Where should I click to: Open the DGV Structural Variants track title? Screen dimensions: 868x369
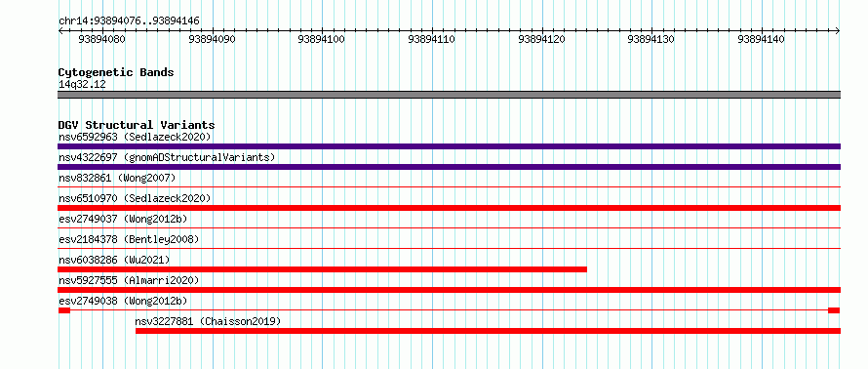click(137, 125)
